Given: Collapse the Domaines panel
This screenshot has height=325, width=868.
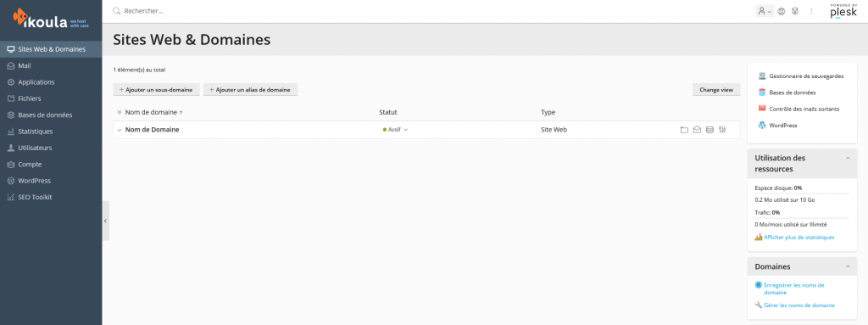Looking at the screenshot, I should coord(847,266).
